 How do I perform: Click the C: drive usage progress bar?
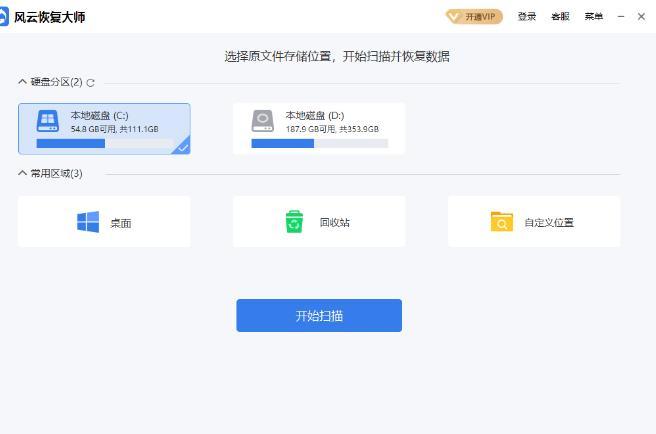point(105,144)
